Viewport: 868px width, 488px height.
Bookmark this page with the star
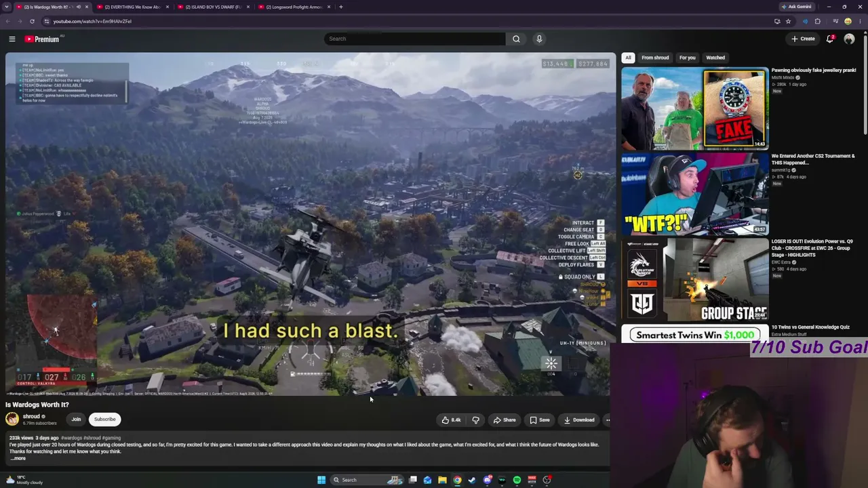click(x=788, y=21)
